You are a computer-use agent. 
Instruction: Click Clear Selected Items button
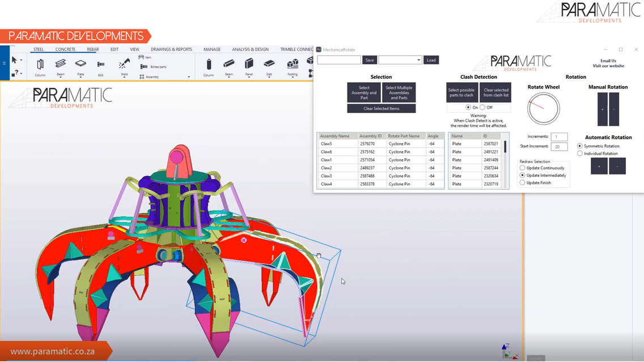click(381, 108)
